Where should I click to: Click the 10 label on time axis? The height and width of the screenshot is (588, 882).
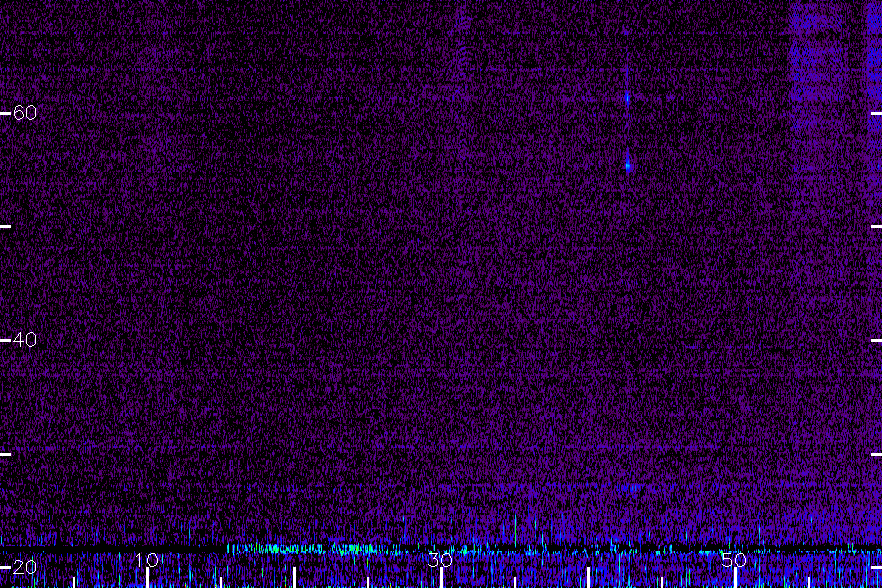[147, 560]
